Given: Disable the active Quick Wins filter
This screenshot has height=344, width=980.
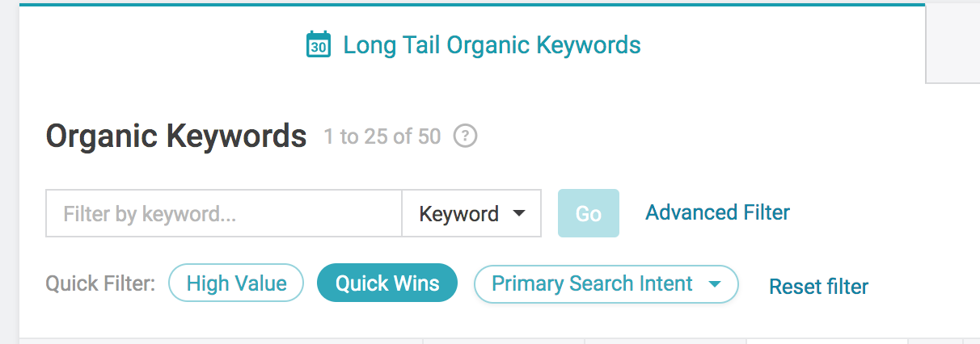Looking at the screenshot, I should [x=387, y=283].
